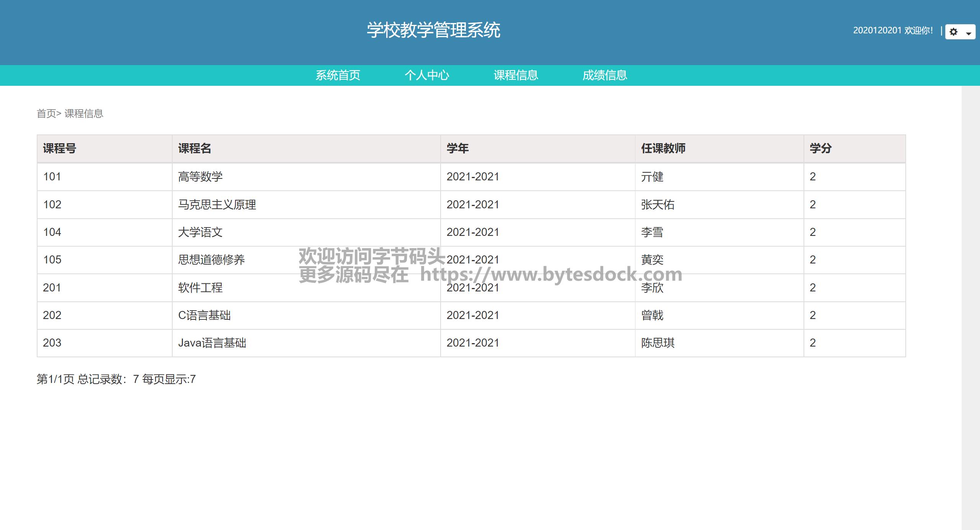
Task: Click the 软件工程 course row
Action: point(200,288)
